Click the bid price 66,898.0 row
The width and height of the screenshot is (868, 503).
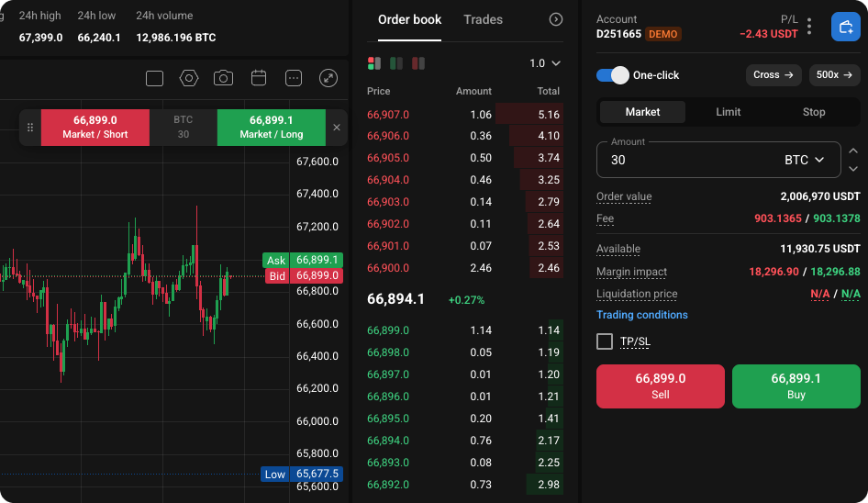point(465,352)
